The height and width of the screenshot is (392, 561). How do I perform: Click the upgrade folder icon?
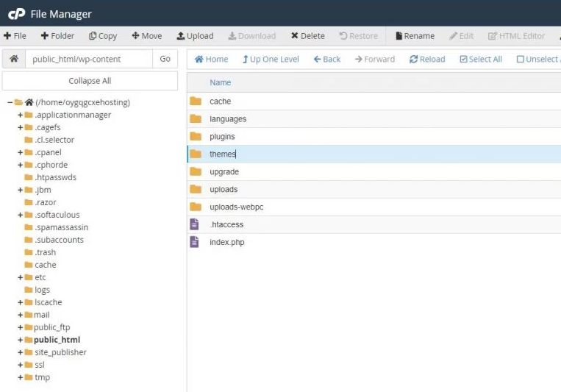[x=196, y=171]
